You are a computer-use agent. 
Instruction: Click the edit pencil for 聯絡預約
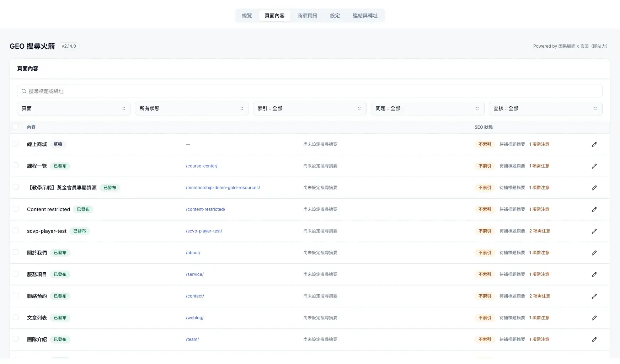(x=594, y=296)
